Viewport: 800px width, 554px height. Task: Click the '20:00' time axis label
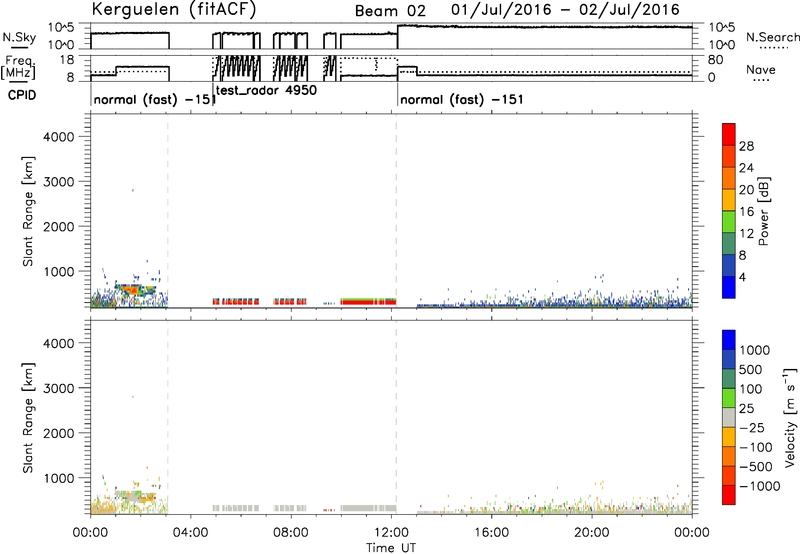tap(592, 533)
